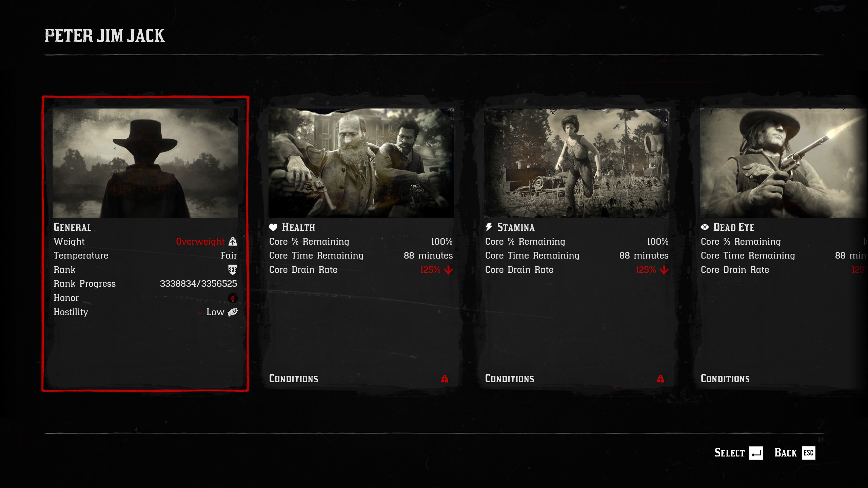The width and height of the screenshot is (868, 488).
Task: Click the overweight status icon beside Weight
Action: (x=233, y=241)
